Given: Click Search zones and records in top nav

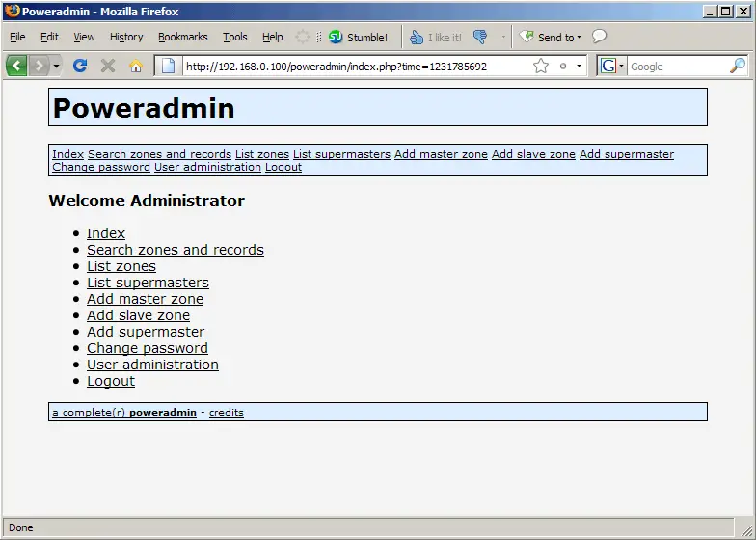Looking at the screenshot, I should click(x=160, y=154).
